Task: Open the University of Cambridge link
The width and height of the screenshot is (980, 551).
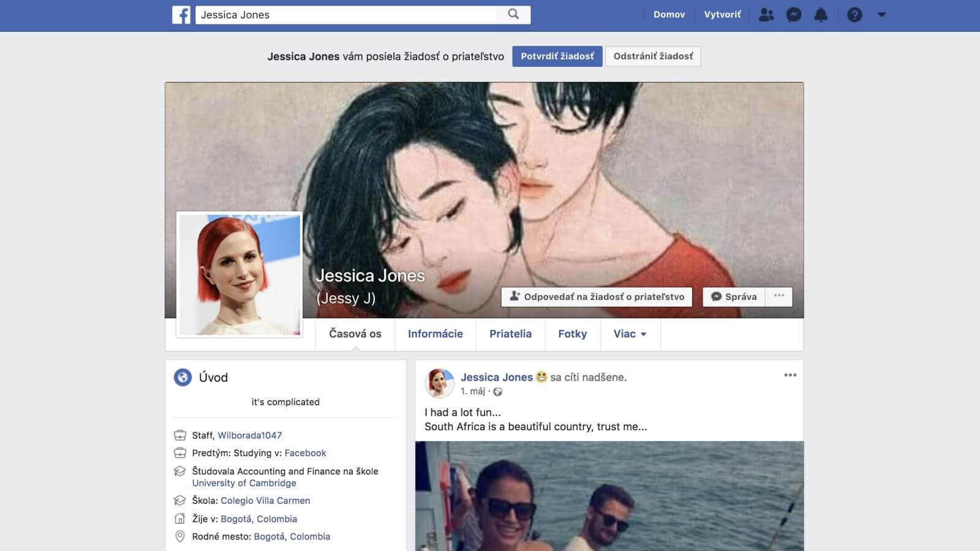Action: point(244,483)
